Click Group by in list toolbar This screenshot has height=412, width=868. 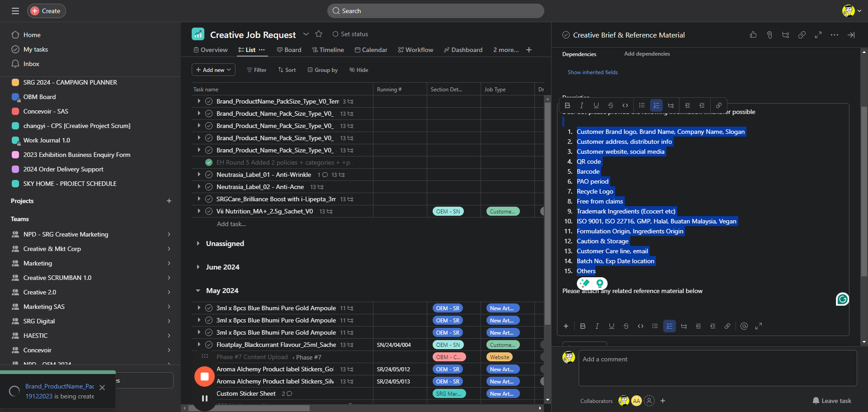click(x=323, y=70)
